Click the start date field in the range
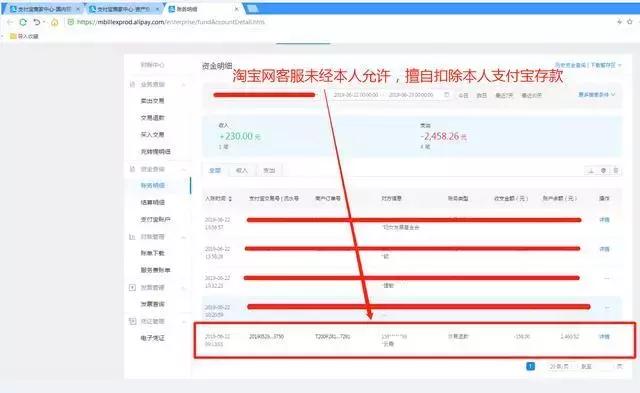640x393 pixels. (356, 95)
